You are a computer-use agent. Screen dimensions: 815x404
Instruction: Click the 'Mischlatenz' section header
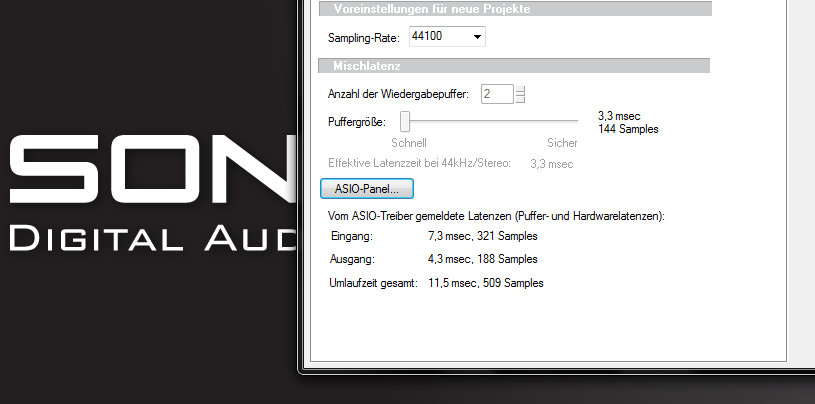click(514, 66)
